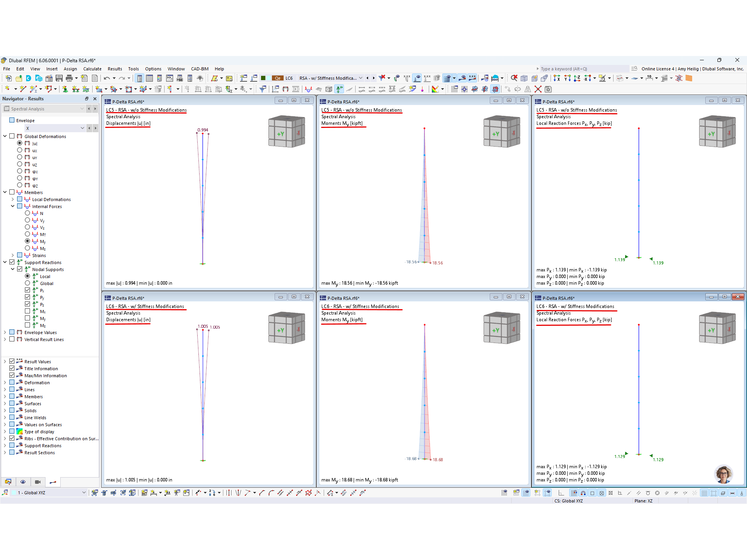Collapse the Global Deformations tree branch
The width and height of the screenshot is (747, 560).
coord(5,136)
